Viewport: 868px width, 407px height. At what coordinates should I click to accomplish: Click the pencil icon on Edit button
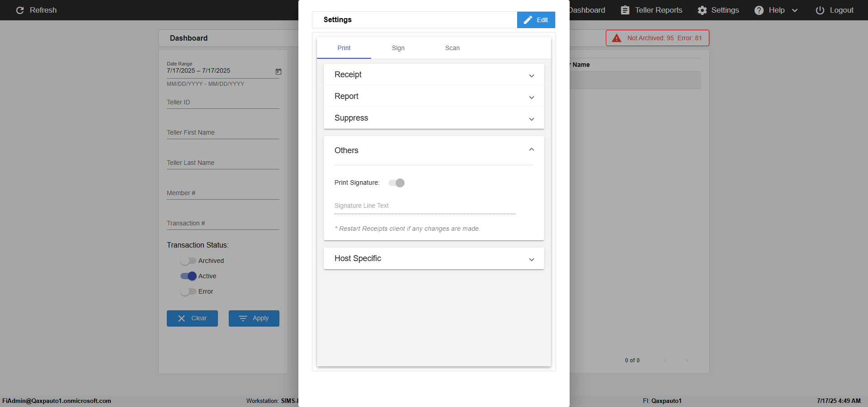coord(528,20)
